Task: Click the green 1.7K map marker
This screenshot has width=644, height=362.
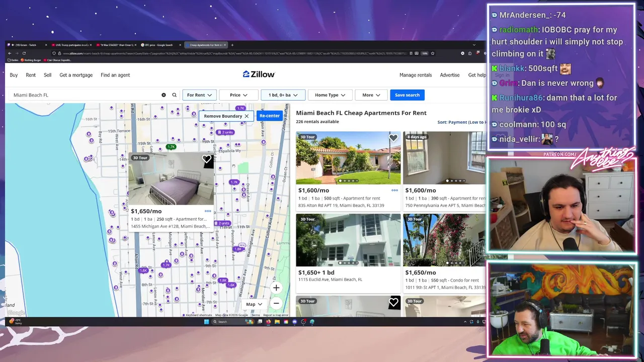Action: click(171, 147)
